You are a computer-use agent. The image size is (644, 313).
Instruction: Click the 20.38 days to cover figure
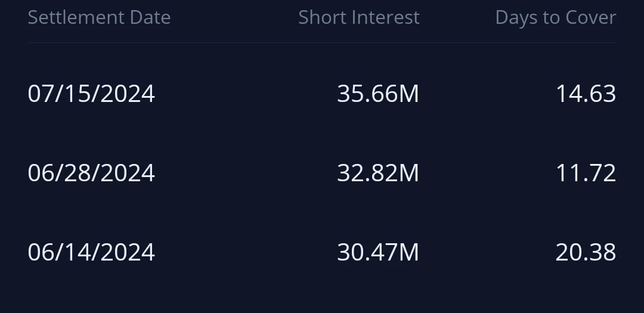(x=586, y=252)
